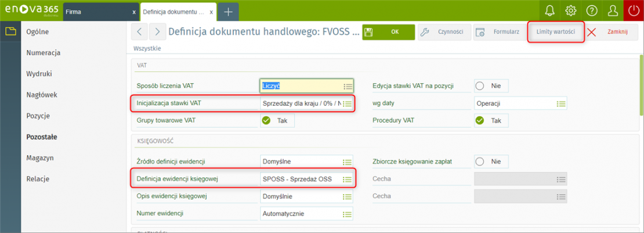
Task: Click the help question mark icon
Action: click(592, 11)
